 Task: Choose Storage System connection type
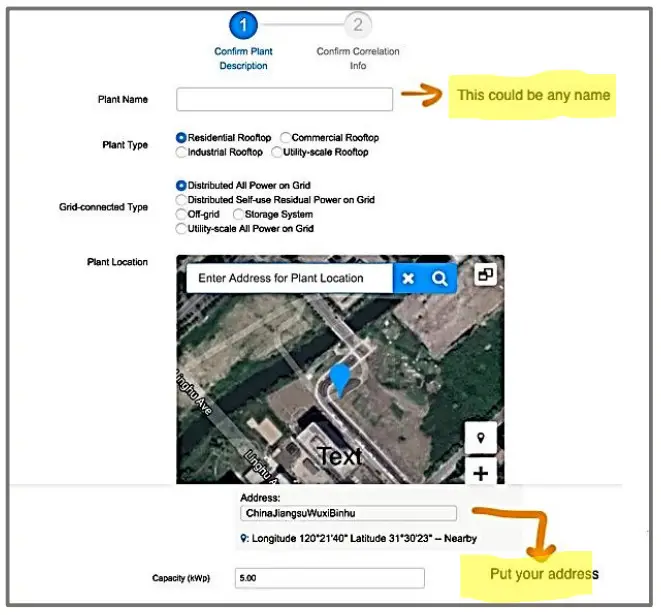pyautogui.click(x=238, y=214)
